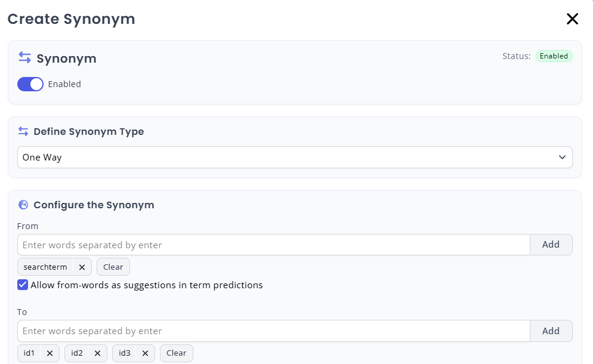
Task: Uncheck allow from-words as suggestions checkbox
Action: (23, 285)
